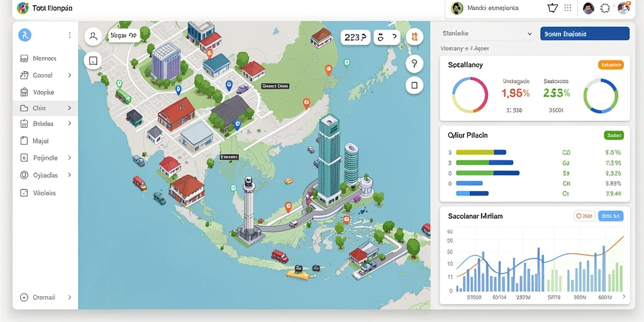Click the teal skyscraper on map
The height and width of the screenshot is (322, 644).
pos(329,159)
